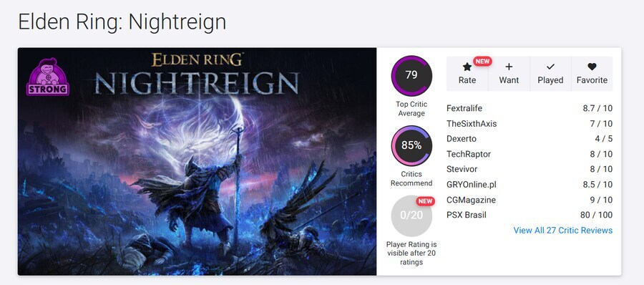The width and height of the screenshot is (644, 285).
Task: Select the Dexerto review row
Action: click(x=530, y=139)
